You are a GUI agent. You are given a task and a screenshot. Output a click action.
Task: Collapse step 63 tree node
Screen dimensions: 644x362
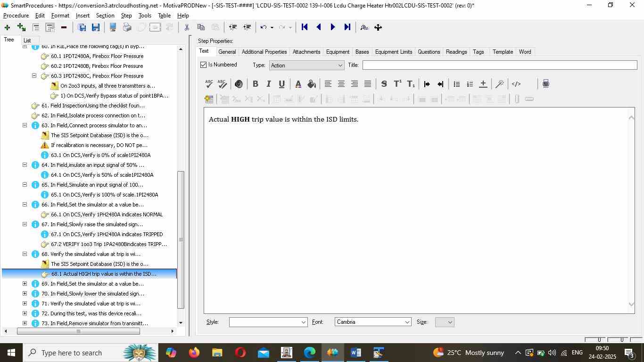click(x=25, y=125)
